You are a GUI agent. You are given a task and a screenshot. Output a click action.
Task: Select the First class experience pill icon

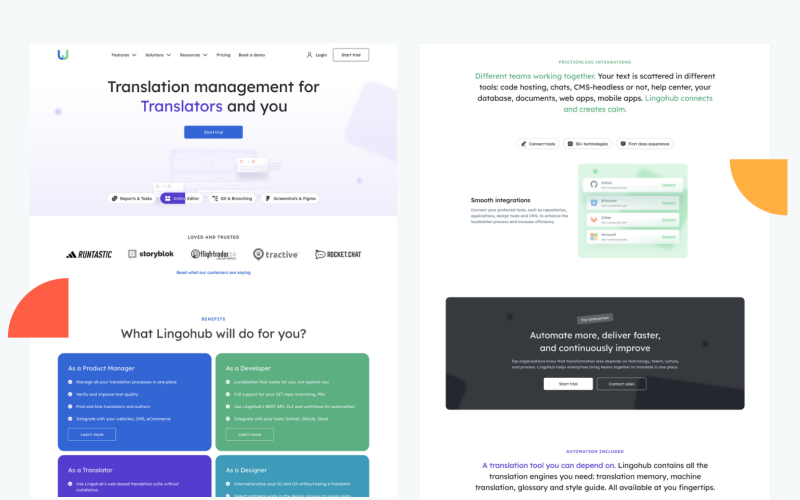click(x=623, y=144)
